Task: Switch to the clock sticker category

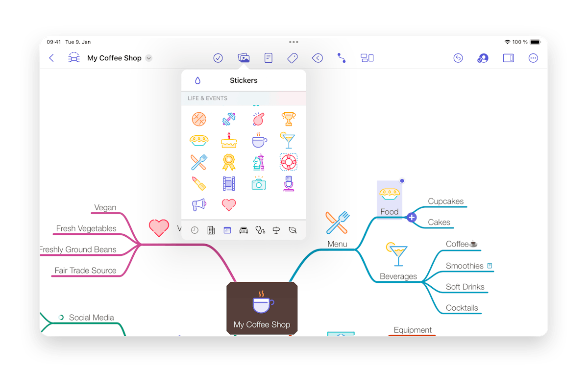Action: point(195,230)
